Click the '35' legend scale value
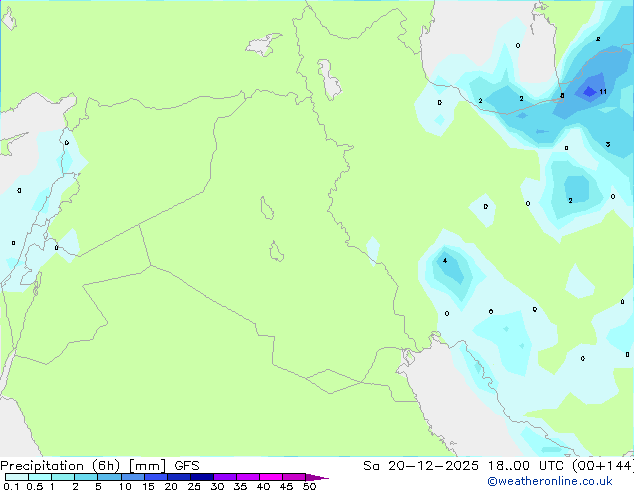This screenshot has height=490, width=634. pyautogui.click(x=240, y=486)
